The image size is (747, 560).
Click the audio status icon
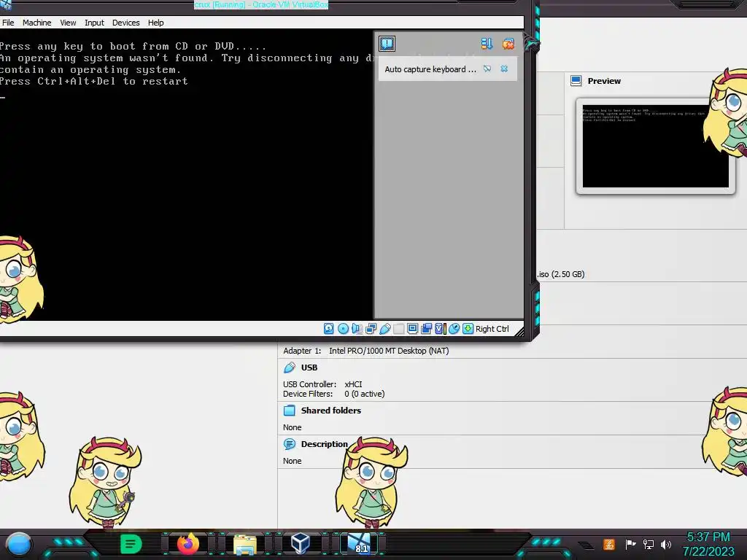[x=357, y=329]
